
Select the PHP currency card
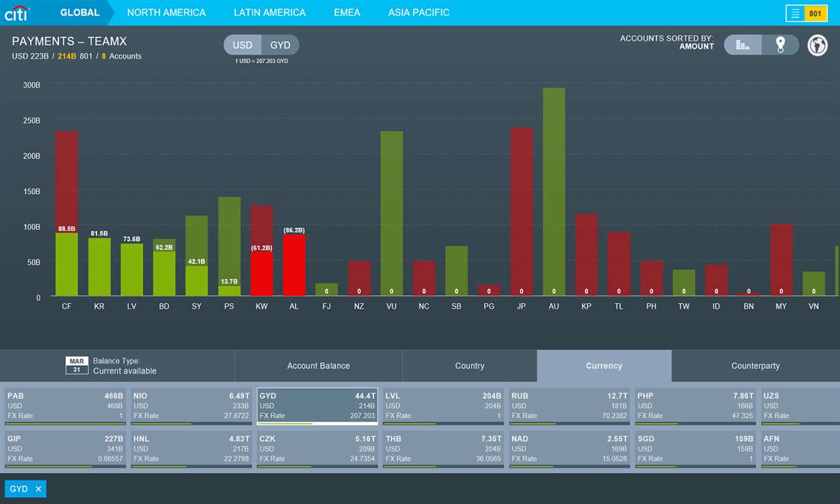(695, 407)
